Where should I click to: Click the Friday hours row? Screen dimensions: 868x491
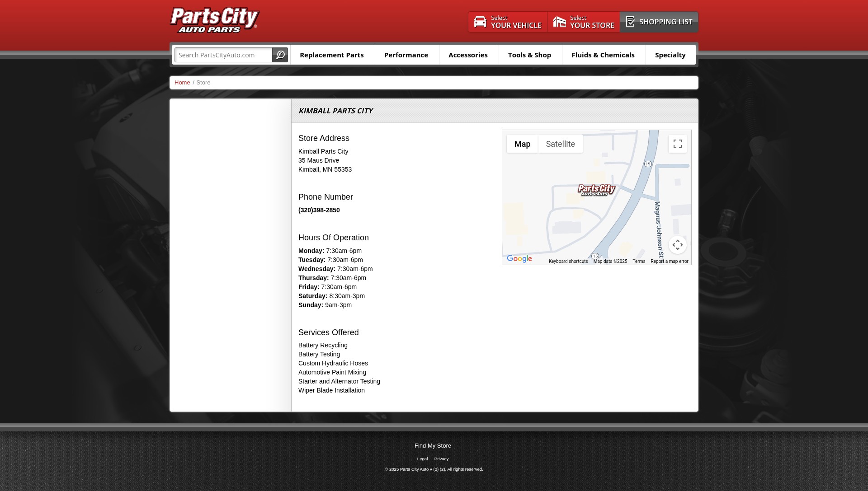coord(327,287)
